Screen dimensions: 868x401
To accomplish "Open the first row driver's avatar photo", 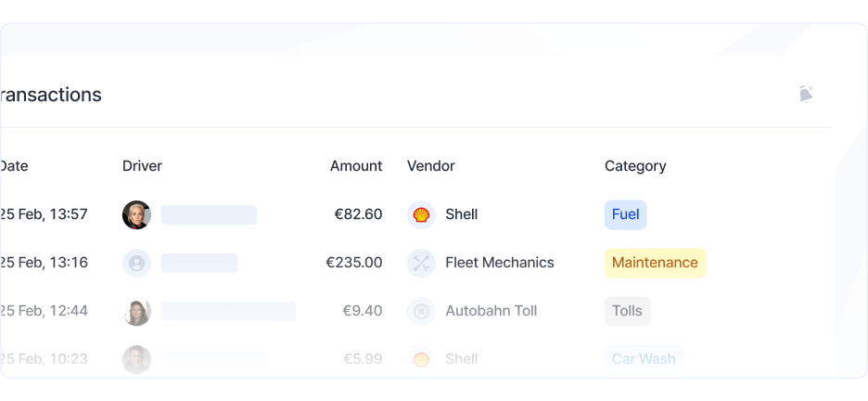I will (136, 214).
